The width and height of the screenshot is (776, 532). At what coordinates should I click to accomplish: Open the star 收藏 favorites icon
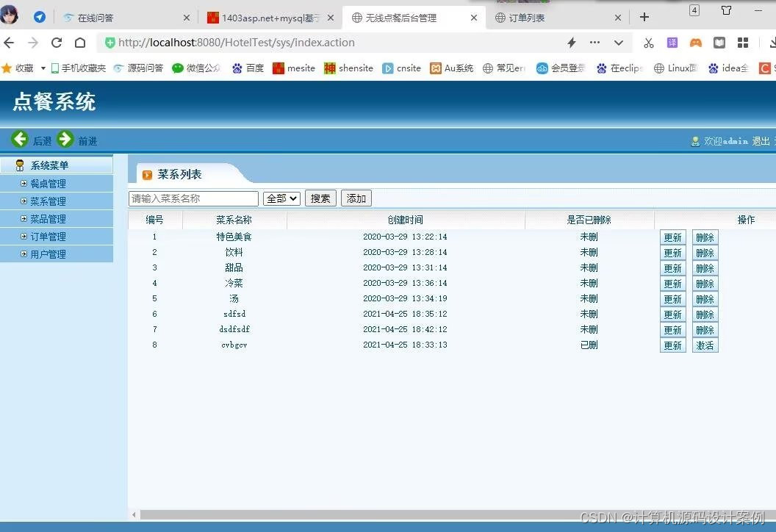point(7,68)
